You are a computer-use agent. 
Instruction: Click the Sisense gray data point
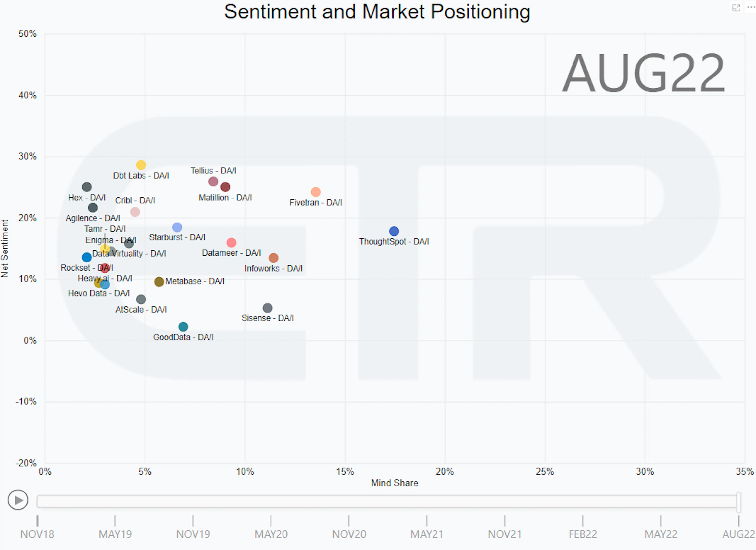coord(267,308)
